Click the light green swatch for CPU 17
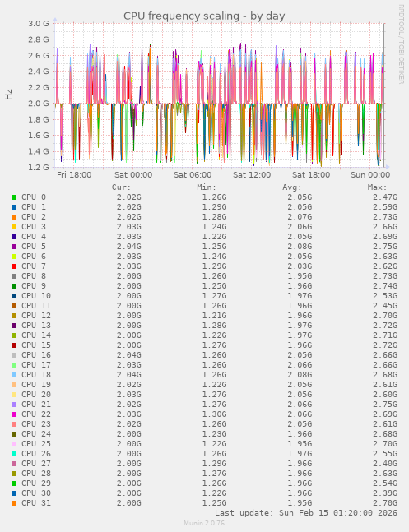The height and width of the screenshot is (532, 409). click(14, 365)
